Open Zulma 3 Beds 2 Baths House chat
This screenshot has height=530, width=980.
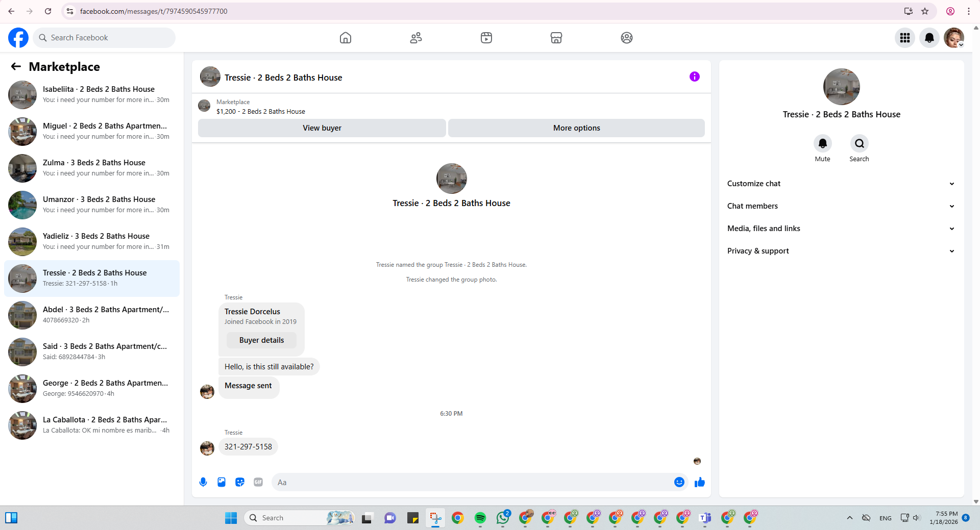click(92, 168)
